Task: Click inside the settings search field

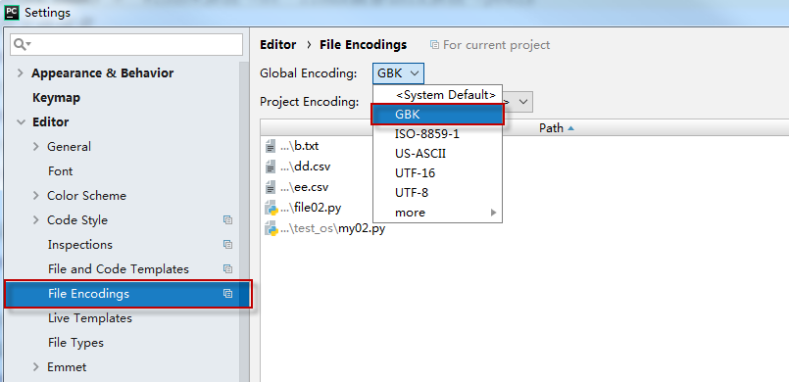Action: [126, 44]
